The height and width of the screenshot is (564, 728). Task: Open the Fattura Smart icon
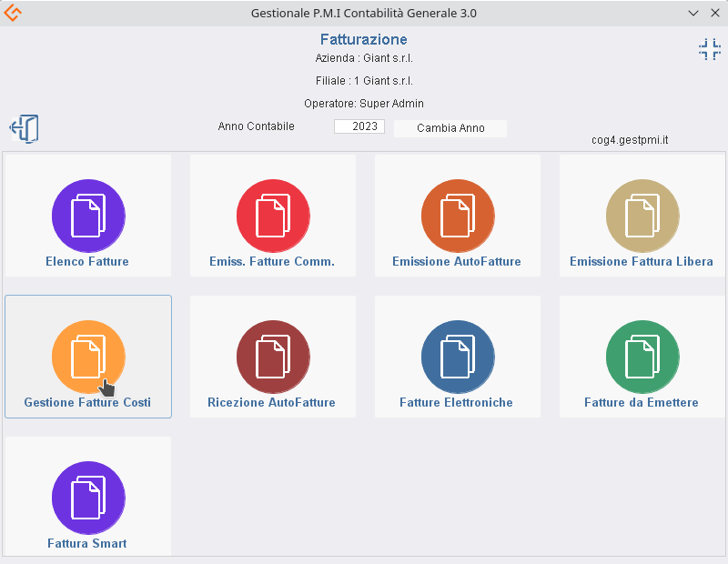coord(88,498)
